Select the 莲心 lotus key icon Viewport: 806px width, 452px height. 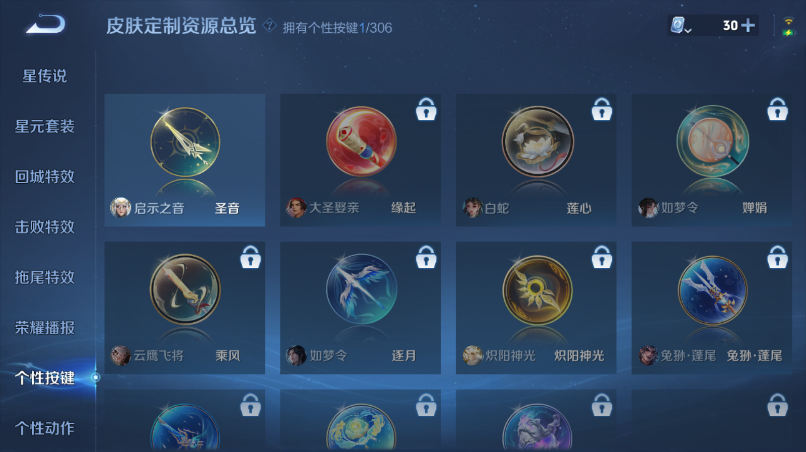[537, 141]
